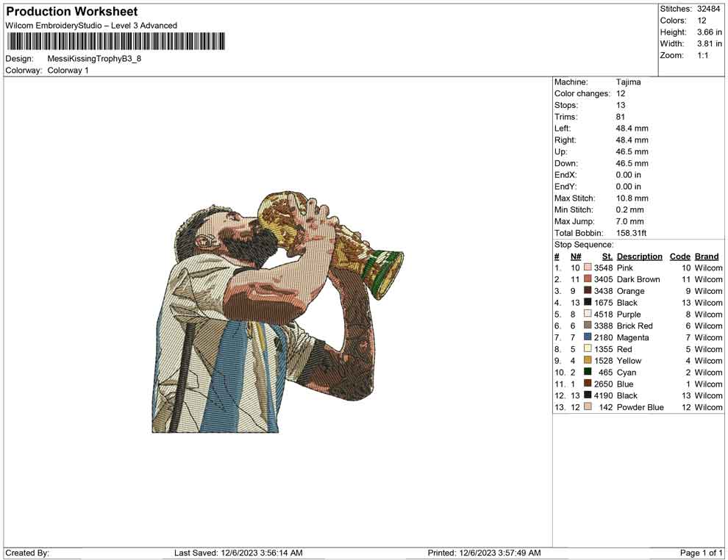This screenshot has width=728, height=560.
Task: Click stitch count '4190' in row 12
Action: pos(603,395)
